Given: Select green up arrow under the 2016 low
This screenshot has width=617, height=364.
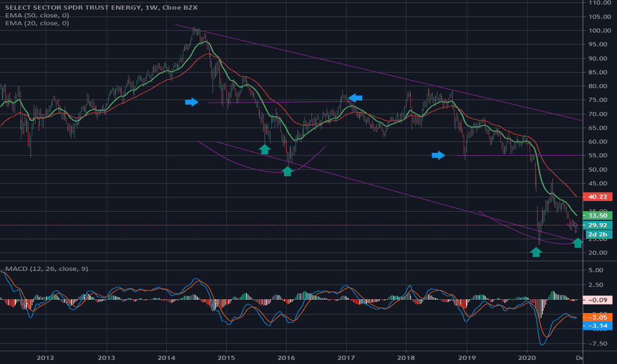Looking at the screenshot, I should pos(287,171).
